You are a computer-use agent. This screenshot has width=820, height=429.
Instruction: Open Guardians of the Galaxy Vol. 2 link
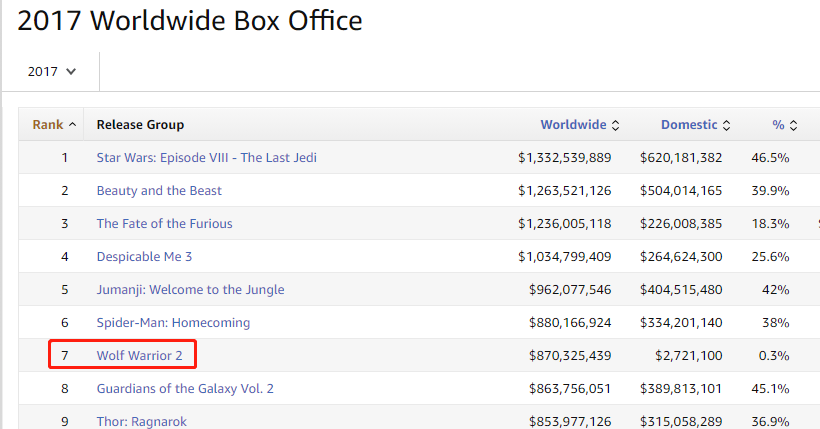coord(185,388)
